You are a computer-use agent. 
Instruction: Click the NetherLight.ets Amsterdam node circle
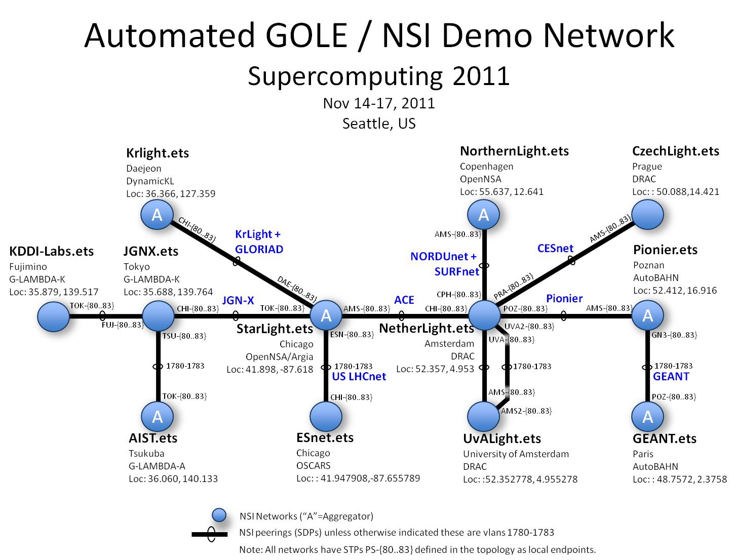[x=485, y=315]
